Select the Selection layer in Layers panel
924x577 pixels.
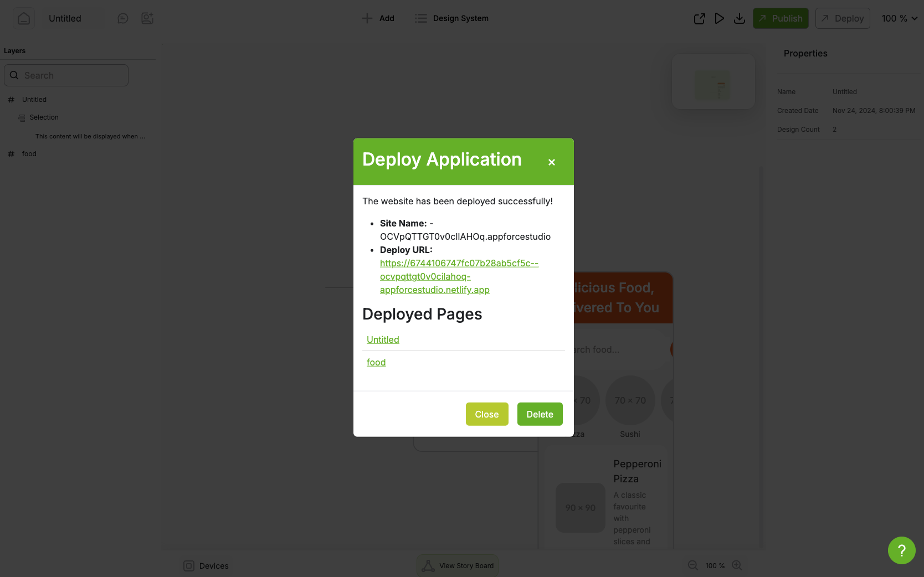[45, 117]
